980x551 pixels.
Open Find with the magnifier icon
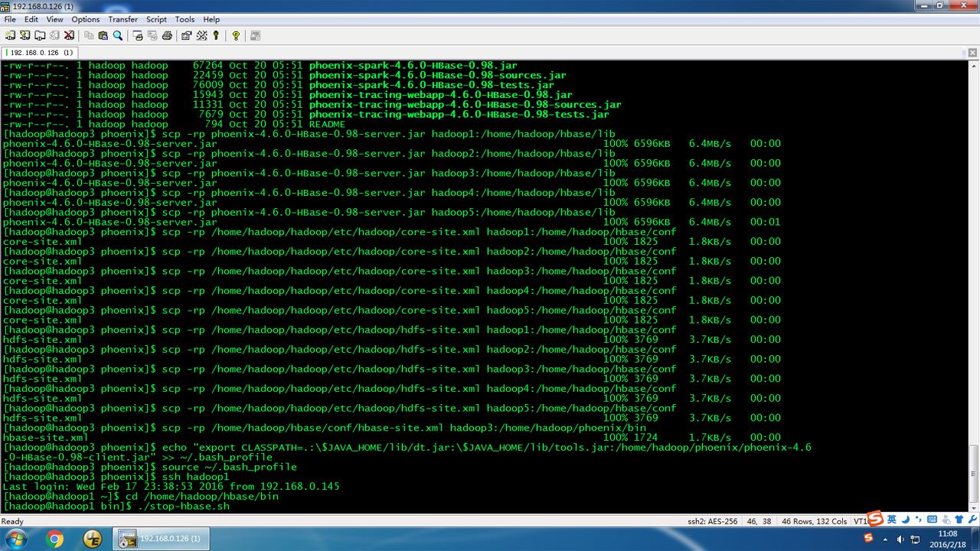point(118,35)
